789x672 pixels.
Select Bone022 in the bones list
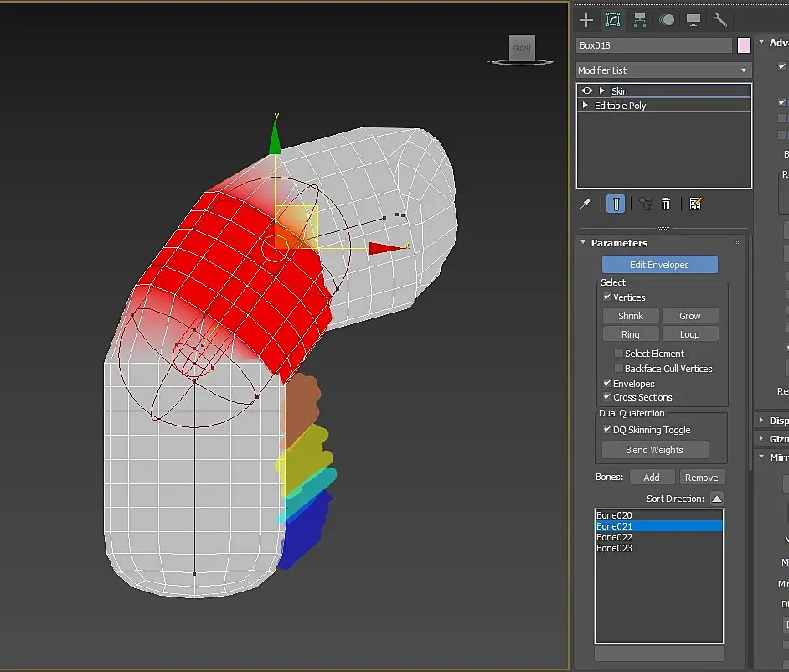(615, 537)
